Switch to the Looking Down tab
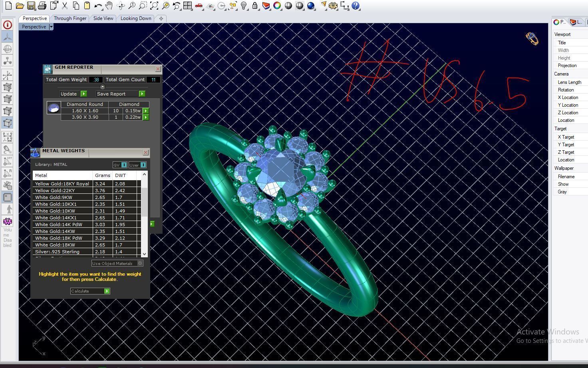Image resolution: width=588 pixels, height=368 pixels. pyautogui.click(x=136, y=18)
